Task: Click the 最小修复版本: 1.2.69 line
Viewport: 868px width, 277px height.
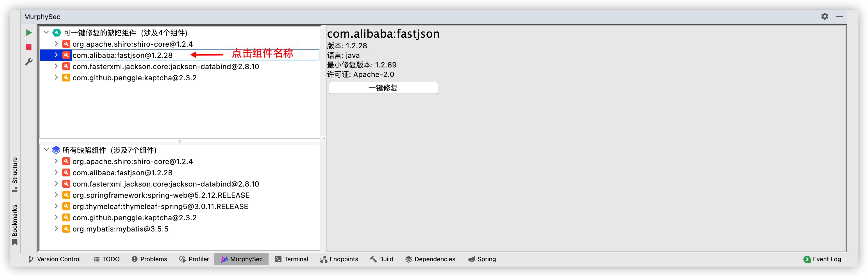Action: [x=362, y=65]
